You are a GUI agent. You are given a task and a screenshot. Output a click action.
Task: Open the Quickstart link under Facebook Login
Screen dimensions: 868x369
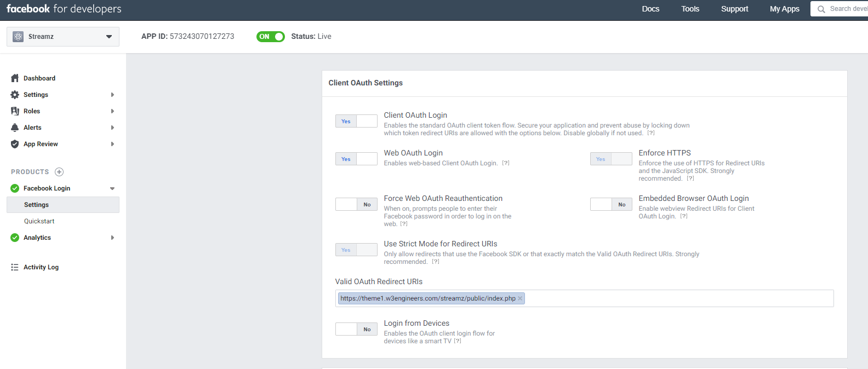[39, 221]
